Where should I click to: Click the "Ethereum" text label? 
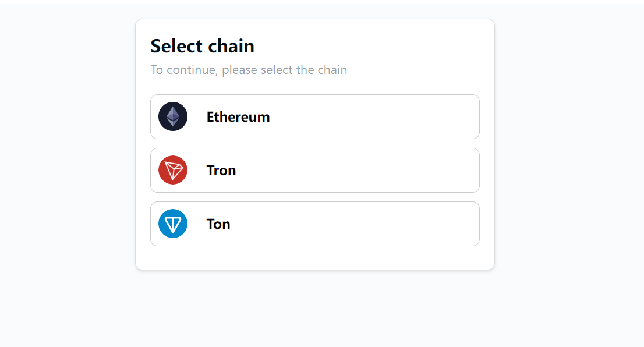[238, 117]
